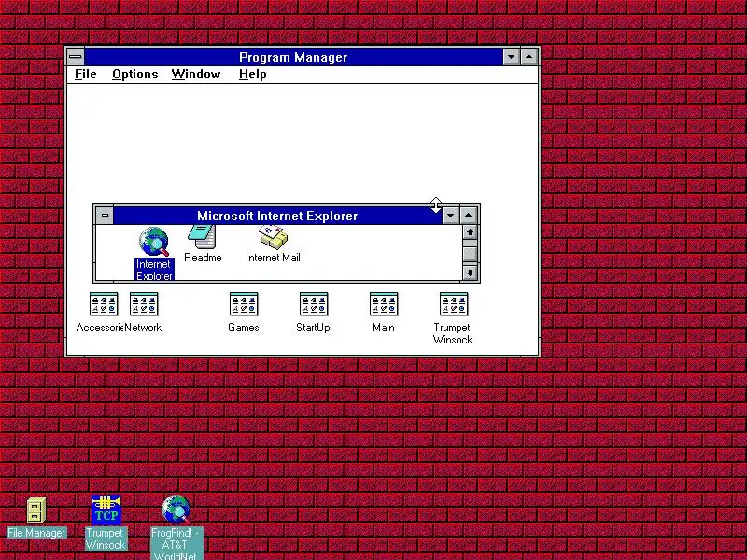Viewport: 747px width, 560px height.
Task: Click the "Readme" label
Action: point(203,258)
